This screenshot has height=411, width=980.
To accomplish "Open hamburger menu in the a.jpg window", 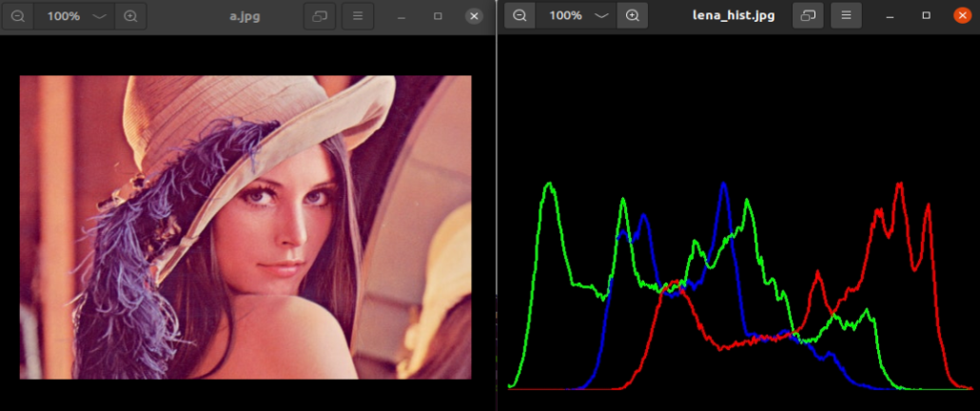I will [358, 16].
